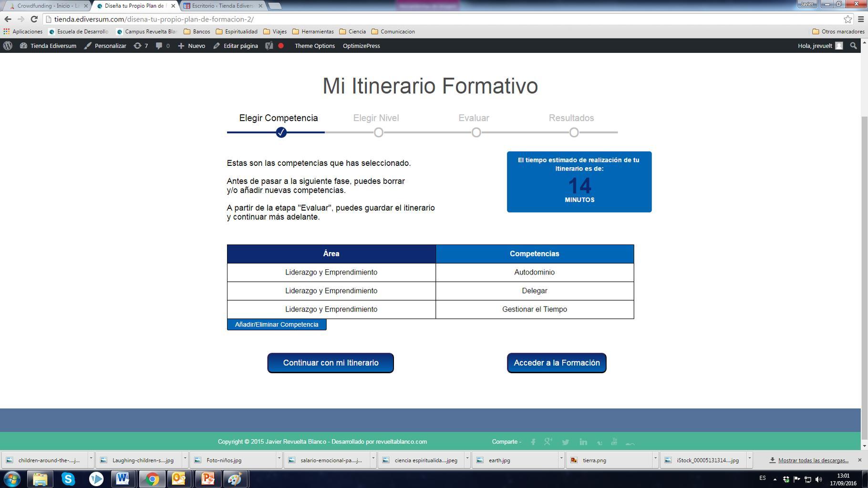The height and width of the screenshot is (488, 868).
Task: Bookmark this page with the star icon
Action: pos(847,19)
